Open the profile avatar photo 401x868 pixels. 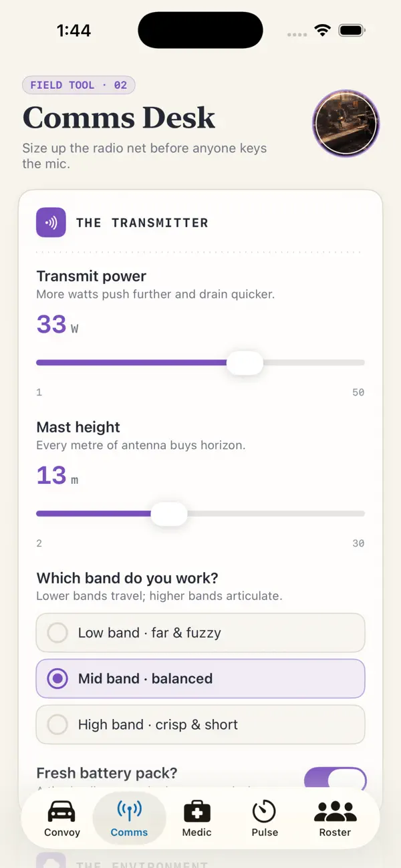tap(346, 123)
